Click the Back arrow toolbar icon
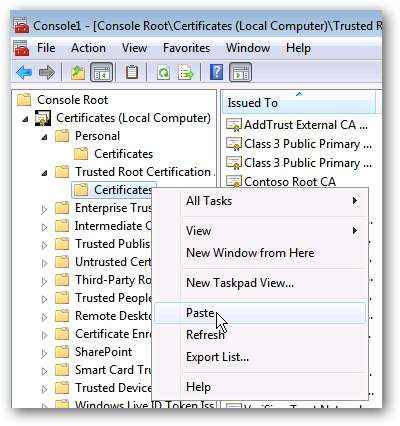The width and height of the screenshot is (400, 426). click(24, 72)
